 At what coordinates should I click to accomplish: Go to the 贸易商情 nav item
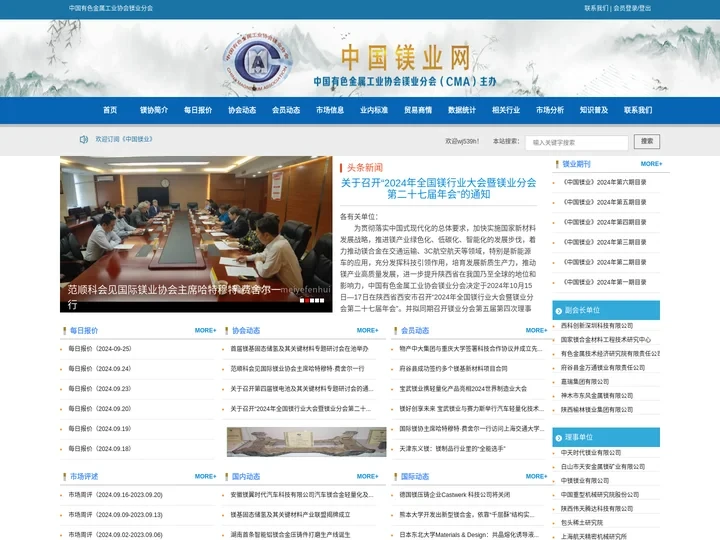point(418,110)
